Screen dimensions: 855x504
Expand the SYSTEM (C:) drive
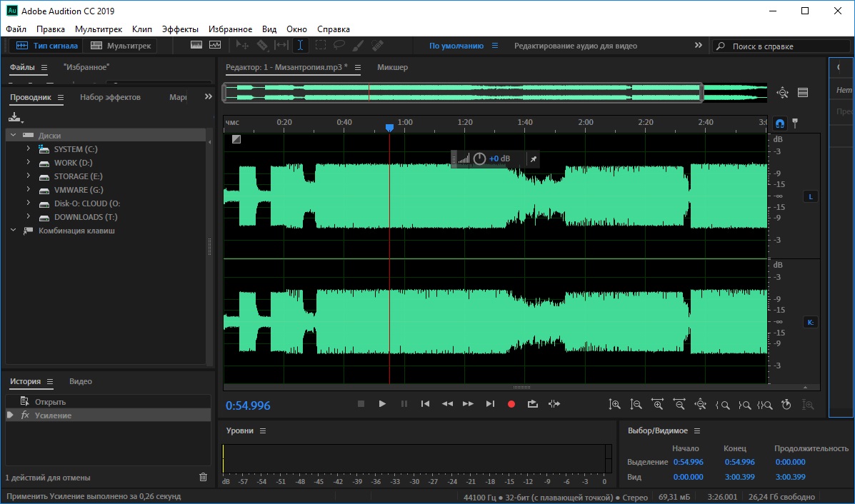pyautogui.click(x=28, y=149)
